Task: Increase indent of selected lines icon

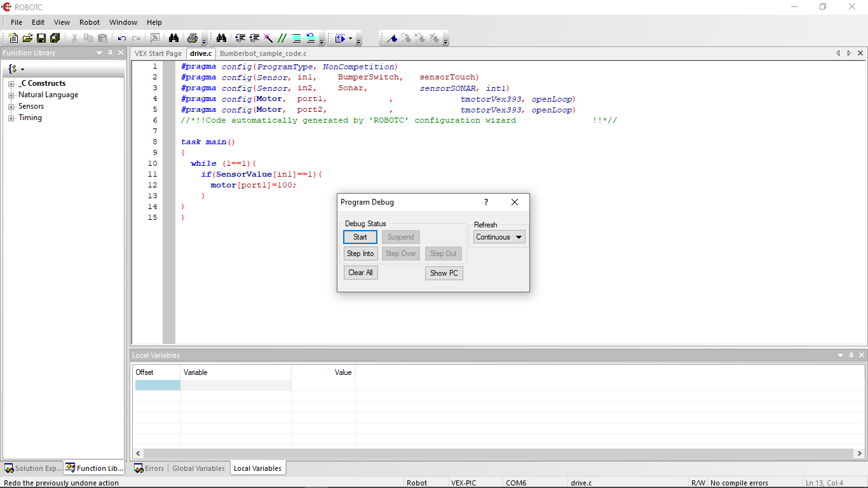Action: click(254, 38)
